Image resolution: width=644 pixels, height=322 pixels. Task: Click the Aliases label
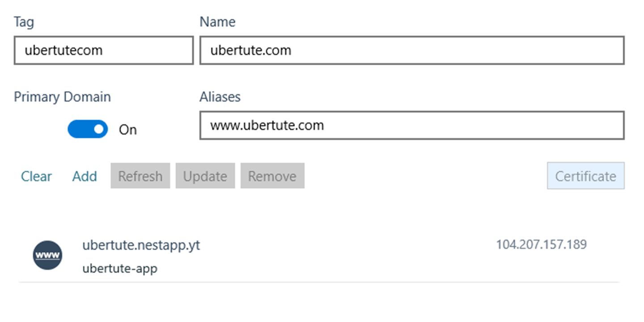click(x=220, y=97)
